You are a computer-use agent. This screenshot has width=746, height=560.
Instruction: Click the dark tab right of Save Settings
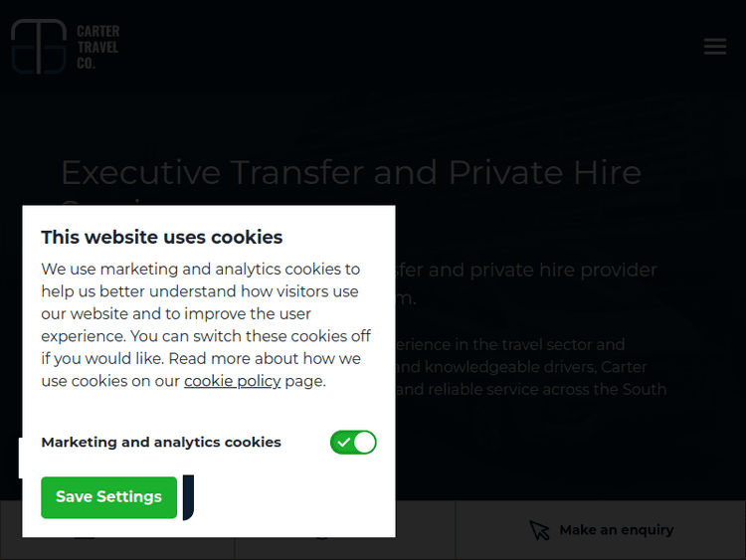coord(188,497)
